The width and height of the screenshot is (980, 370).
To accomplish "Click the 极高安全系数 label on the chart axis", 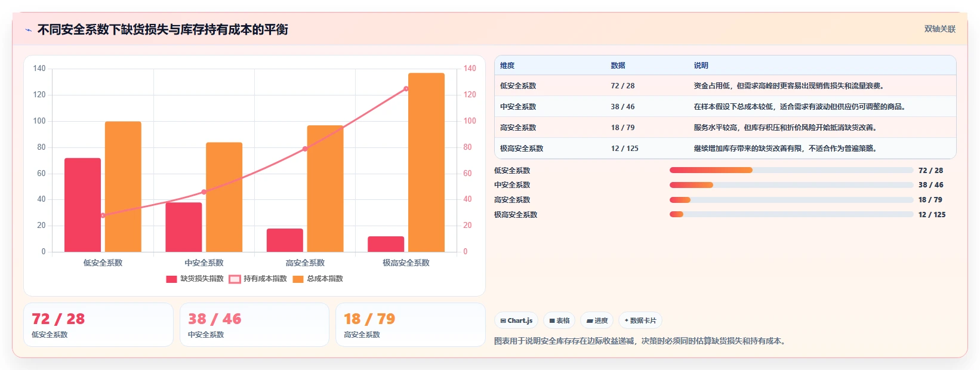I will (x=406, y=263).
